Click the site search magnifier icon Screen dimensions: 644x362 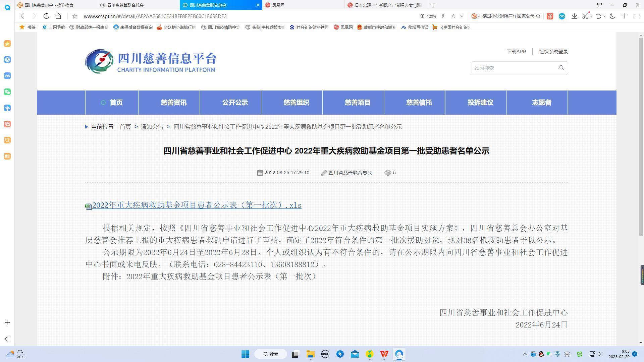[561, 68]
